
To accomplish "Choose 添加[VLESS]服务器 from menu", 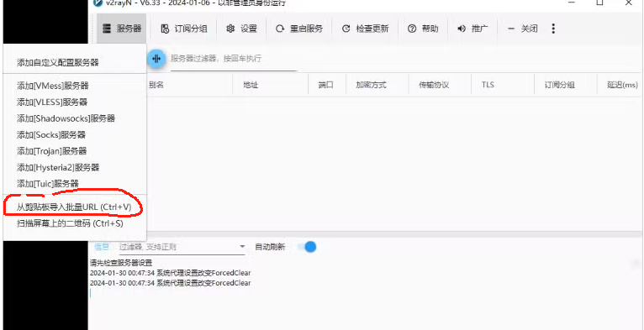I will pyautogui.click(x=75, y=102).
